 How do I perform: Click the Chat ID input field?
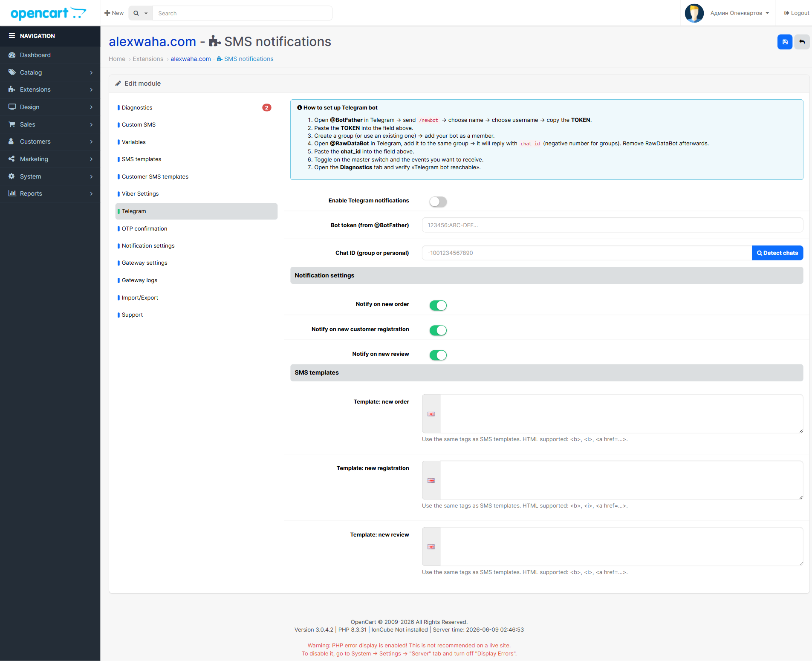pos(587,253)
